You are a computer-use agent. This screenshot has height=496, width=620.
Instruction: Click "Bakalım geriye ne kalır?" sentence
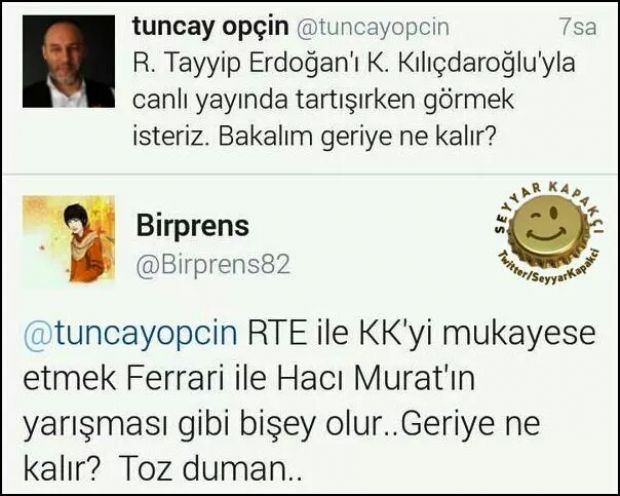coord(357,136)
